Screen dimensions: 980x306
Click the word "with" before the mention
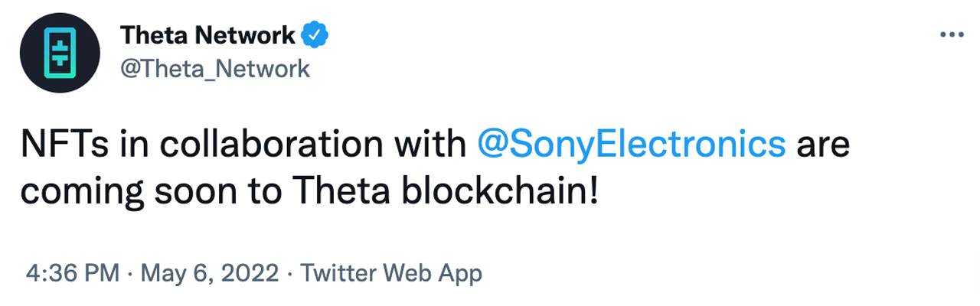coord(436,145)
